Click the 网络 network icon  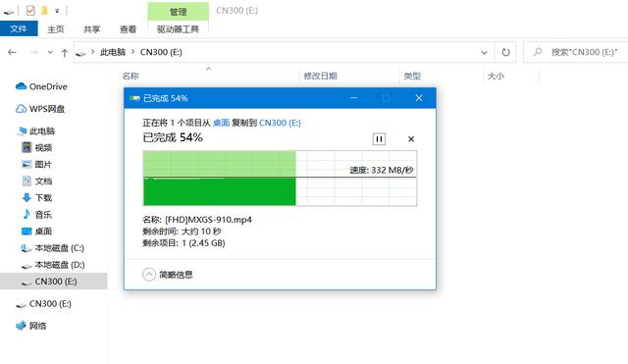click(21, 326)
